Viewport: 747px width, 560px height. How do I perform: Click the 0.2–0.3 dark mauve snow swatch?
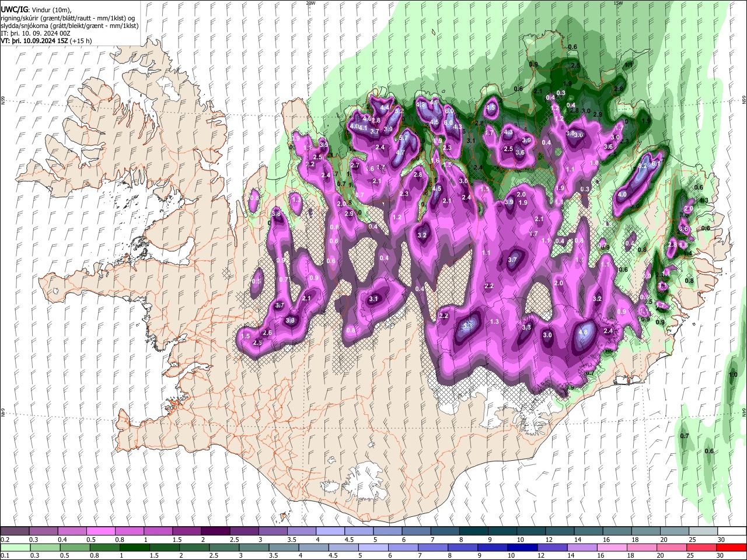[15, 531]
